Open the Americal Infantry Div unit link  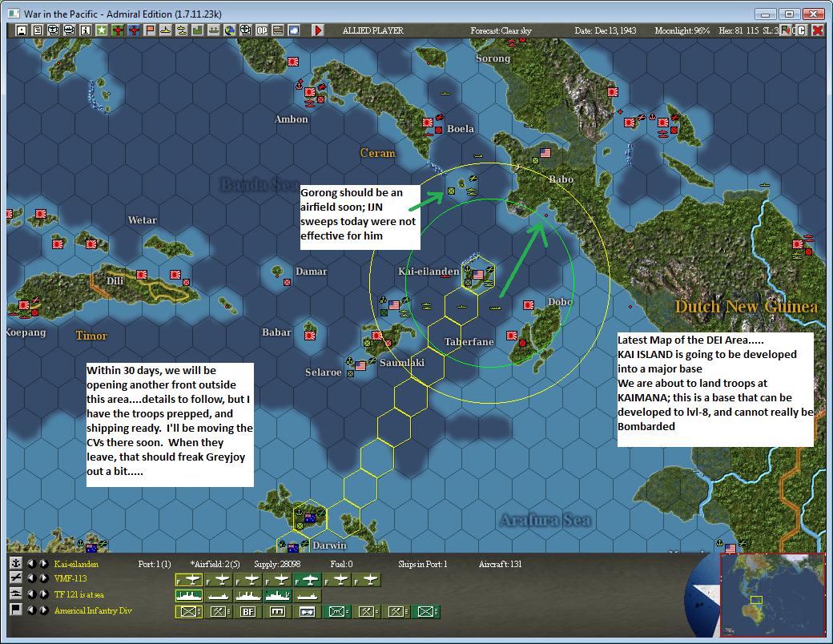click(93, 610)
